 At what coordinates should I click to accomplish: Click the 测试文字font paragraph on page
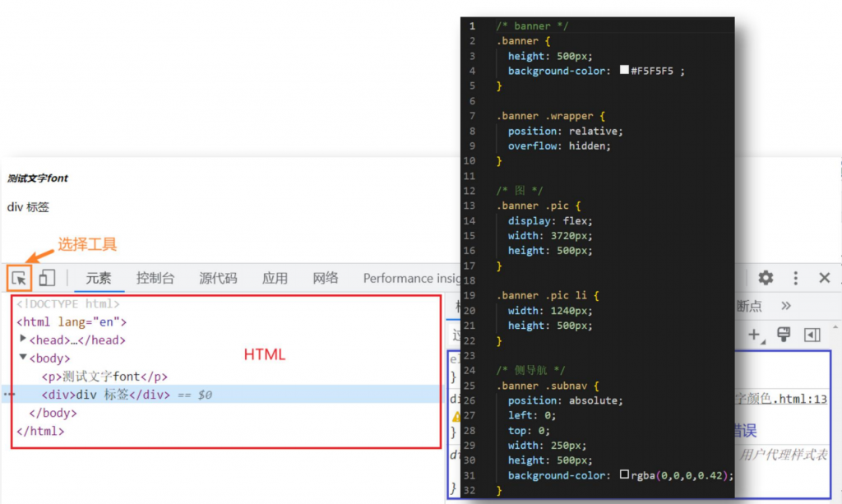(x=38, y=178)
